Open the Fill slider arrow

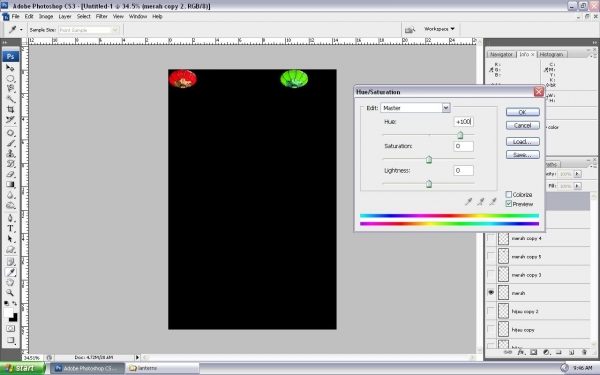tap(577, 186)
